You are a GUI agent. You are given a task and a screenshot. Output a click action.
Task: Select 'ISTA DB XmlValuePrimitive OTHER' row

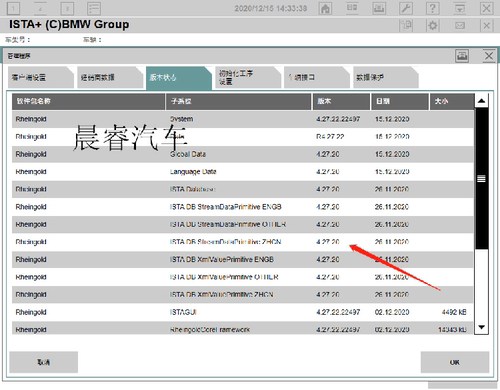[243, 277]
